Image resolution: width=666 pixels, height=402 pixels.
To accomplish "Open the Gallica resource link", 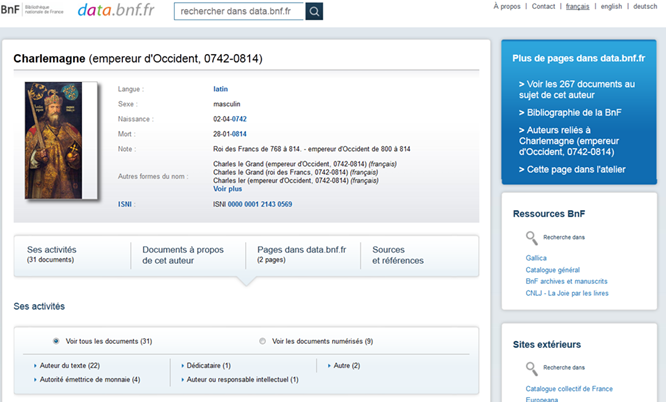I will (x=536, y=258).
